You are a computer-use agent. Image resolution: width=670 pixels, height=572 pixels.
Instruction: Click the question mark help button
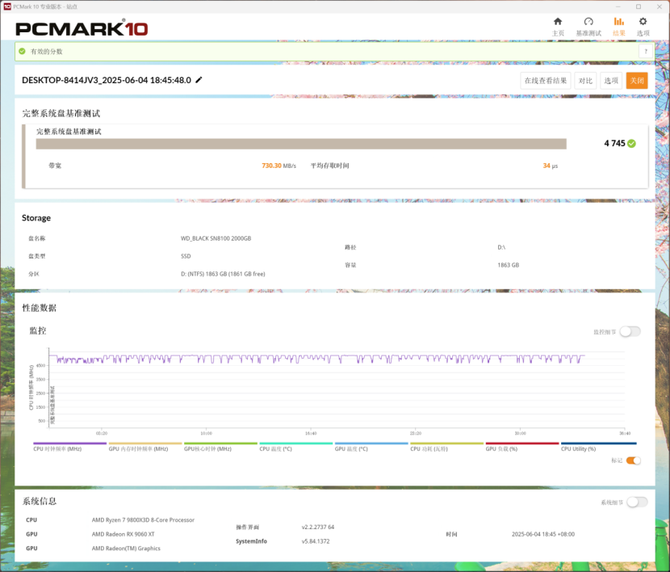(646, 51)
